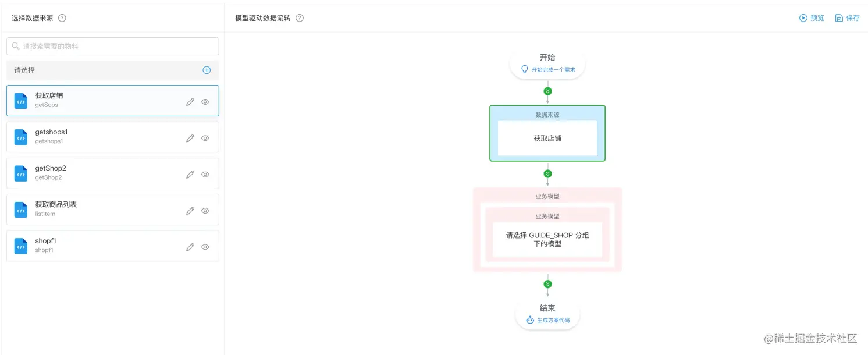The image size is (868, 355).
Task: Click the shopf1 item title
Action: [46, 241]
